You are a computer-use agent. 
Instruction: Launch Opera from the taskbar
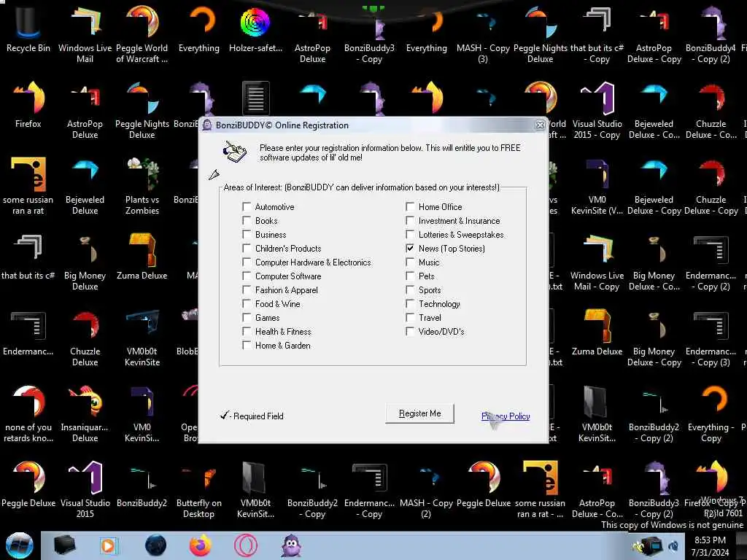246,545
